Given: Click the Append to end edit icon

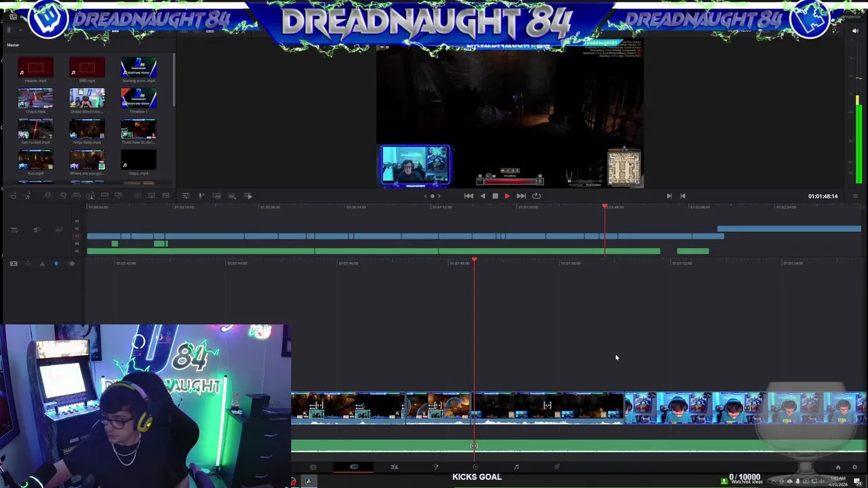Looking at the screenshot, I should pyautogui.click(x=62, y=196).
